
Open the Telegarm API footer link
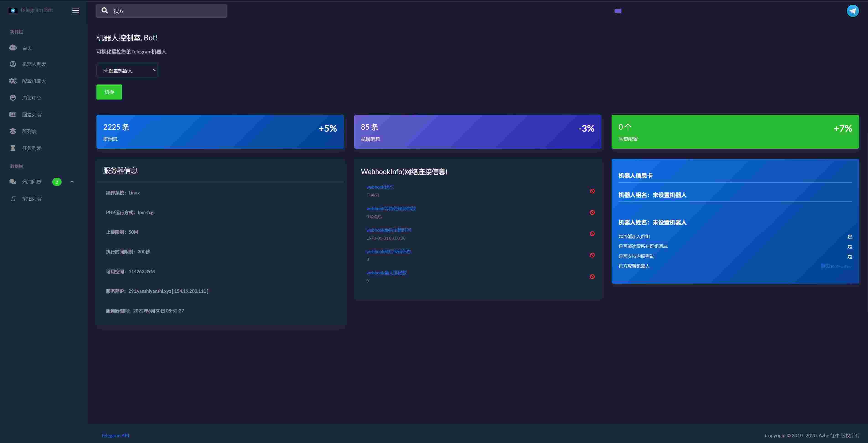click(x=115, y=435)
